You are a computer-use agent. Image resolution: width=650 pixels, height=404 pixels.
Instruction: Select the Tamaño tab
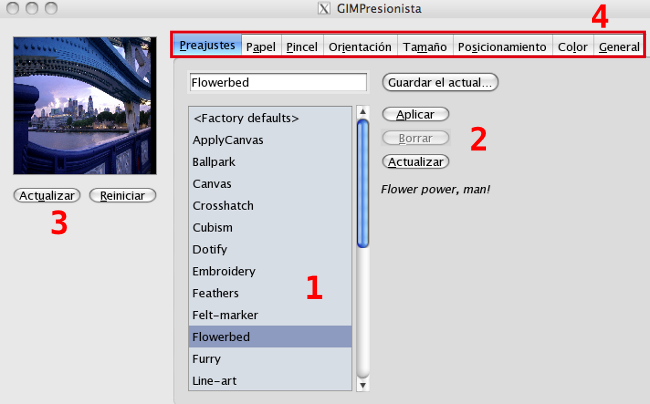tap(425, 46)
